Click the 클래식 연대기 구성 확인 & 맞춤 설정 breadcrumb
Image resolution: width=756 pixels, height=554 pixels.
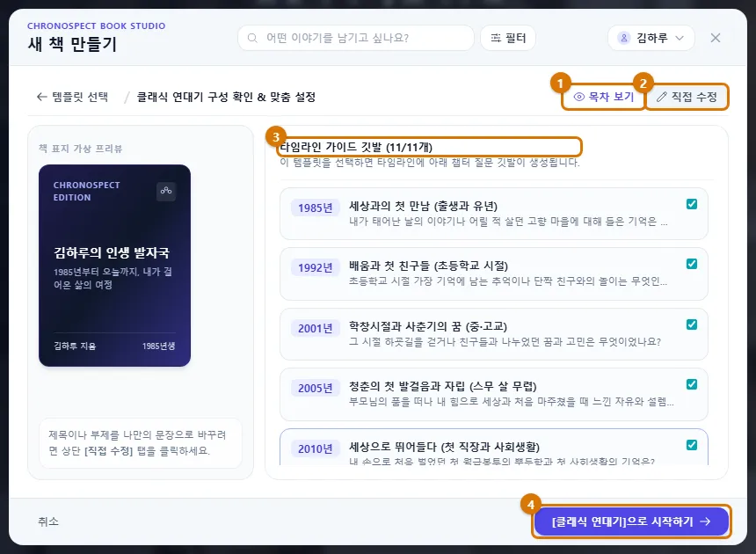(226, 97)
